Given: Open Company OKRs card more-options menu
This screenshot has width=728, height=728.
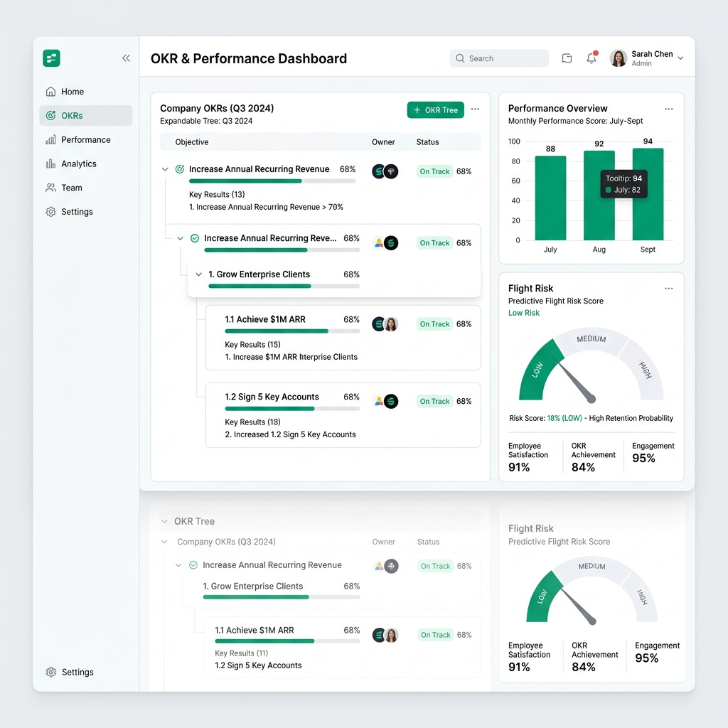Looking at the screenshot, I should coord(475,109).
